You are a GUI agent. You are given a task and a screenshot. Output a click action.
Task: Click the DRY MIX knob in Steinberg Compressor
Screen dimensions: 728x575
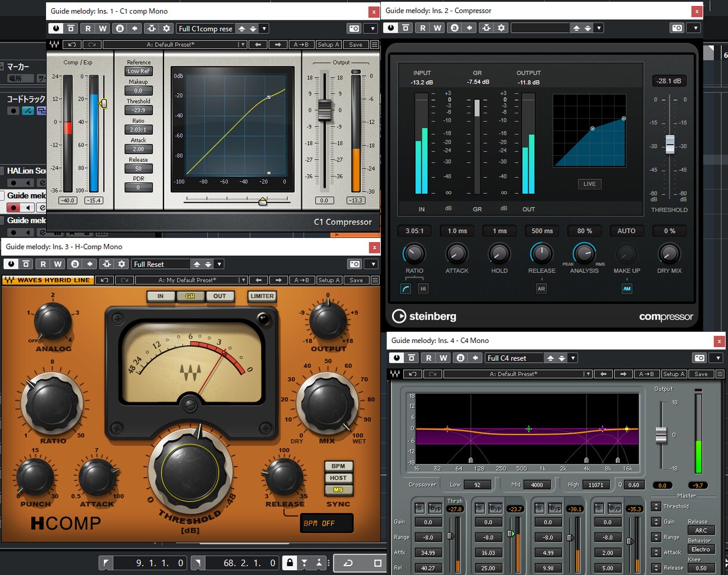669,254
